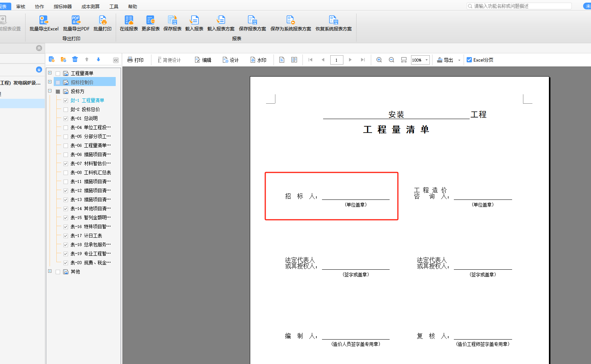This screenshot has height=364, width=591.
Task: Check 表-04 单位工程投标 checkbox
Action: click(66, 128)
